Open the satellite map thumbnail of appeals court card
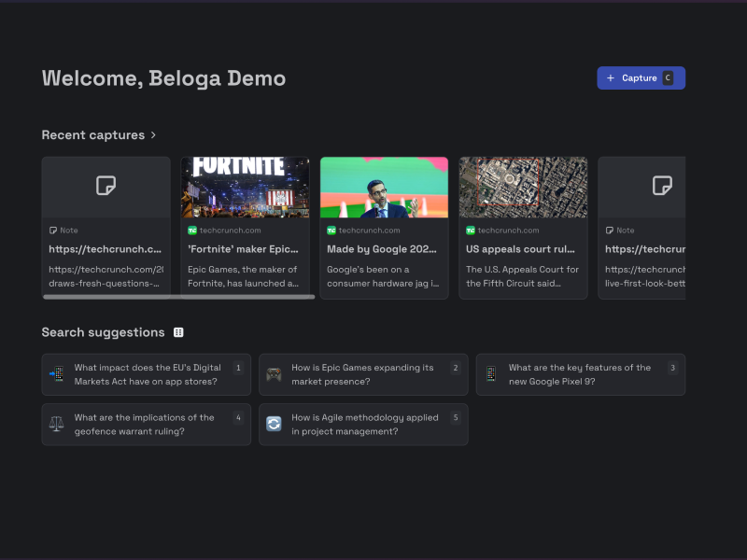The width and height of the screenshot is (747, 560). point(523,188)
